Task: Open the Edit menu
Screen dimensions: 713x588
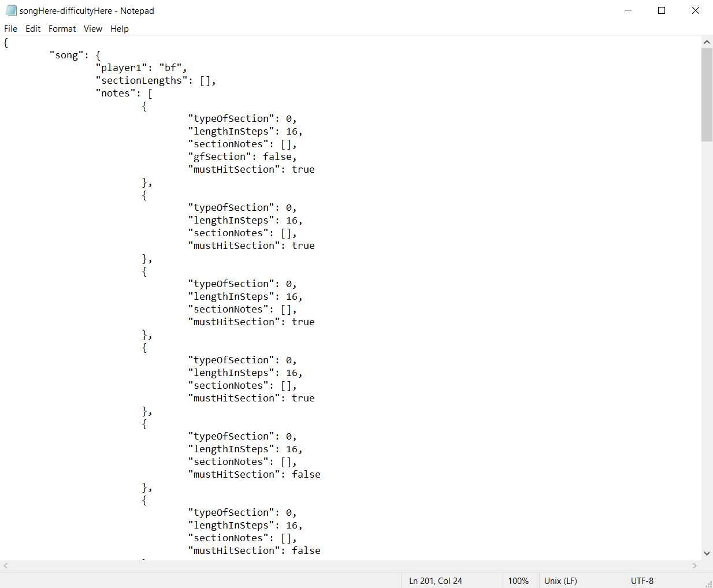Action: 33,28
